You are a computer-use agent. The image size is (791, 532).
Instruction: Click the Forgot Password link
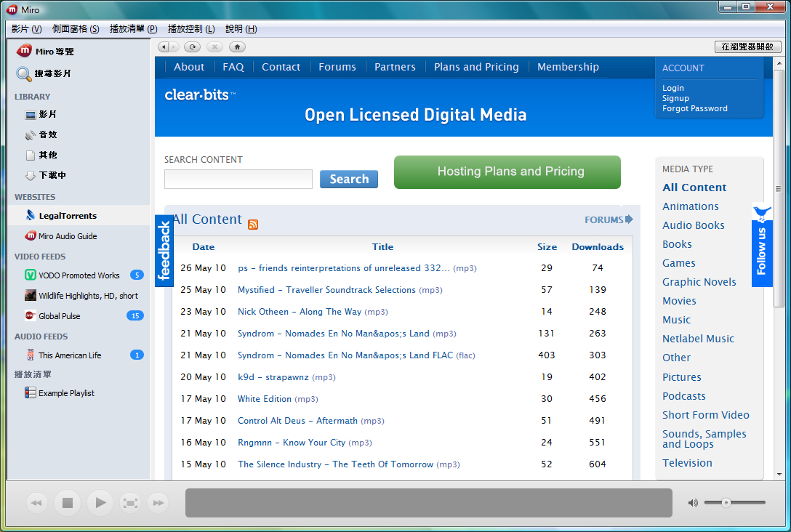694,108
